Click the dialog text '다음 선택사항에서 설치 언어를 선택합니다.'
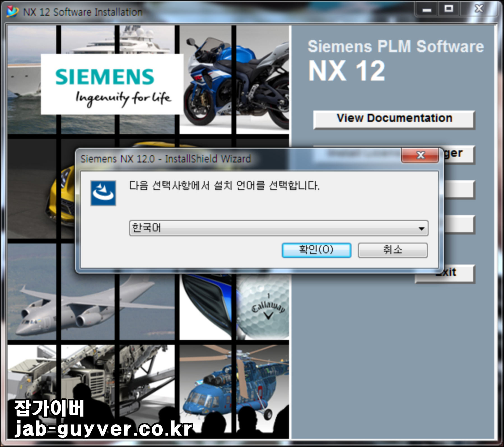504x447 pixels. click(x=224, y=186)
